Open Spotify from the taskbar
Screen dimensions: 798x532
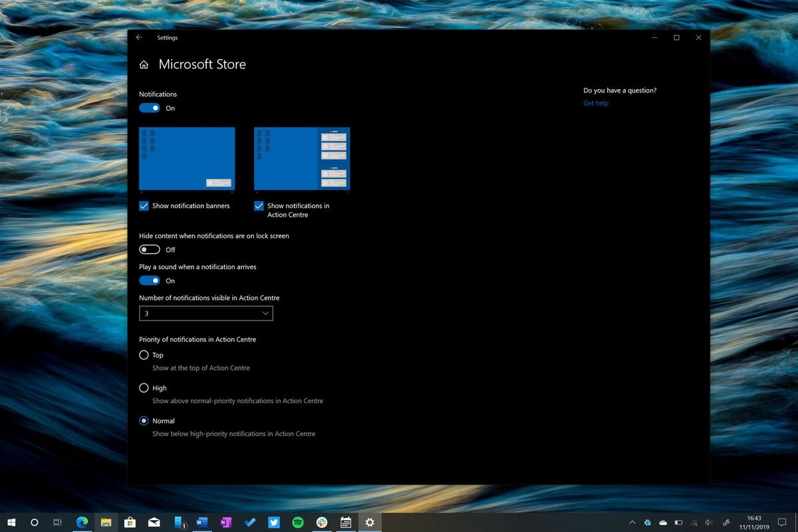tap(297, 523)
